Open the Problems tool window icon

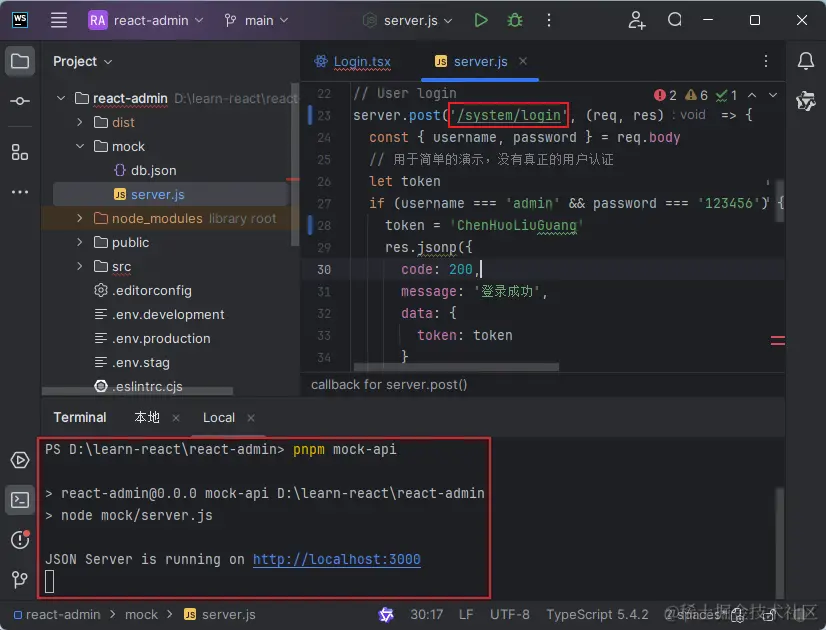click(20, 539)
